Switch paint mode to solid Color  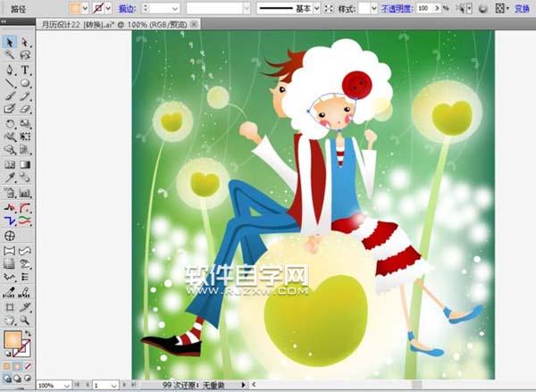(7, 366)
